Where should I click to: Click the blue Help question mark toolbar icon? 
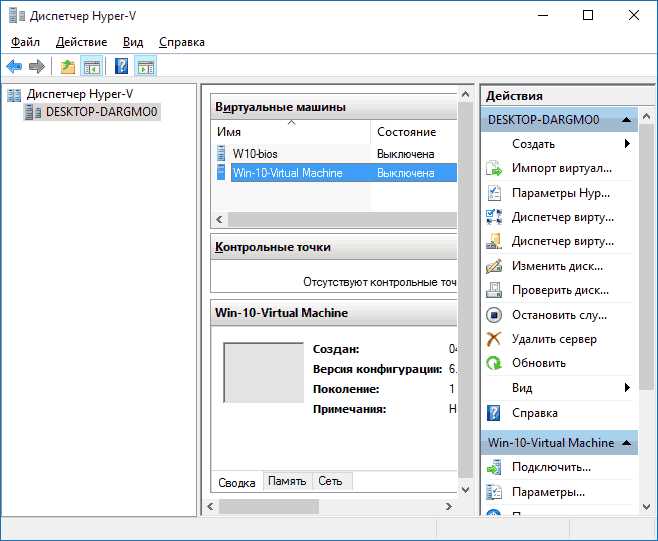121,66
